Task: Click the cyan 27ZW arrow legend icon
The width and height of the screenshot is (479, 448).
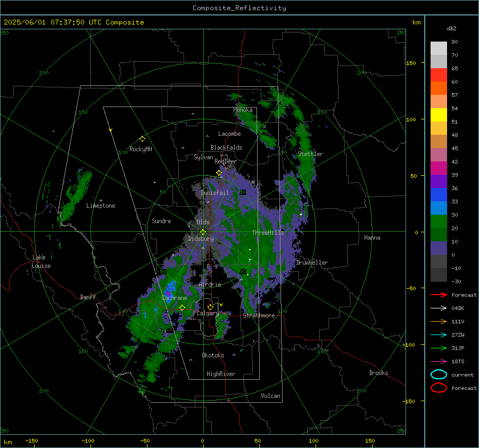Action: 439,335
